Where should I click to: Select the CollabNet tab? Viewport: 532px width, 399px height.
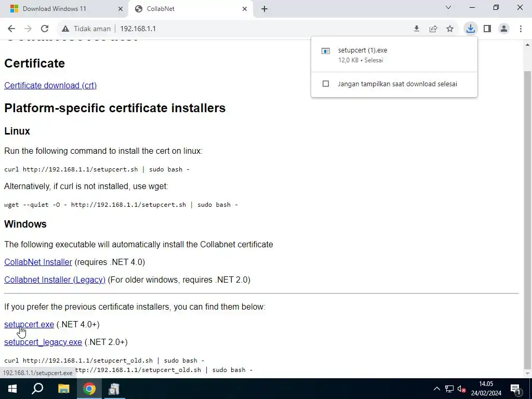point(190,9)
